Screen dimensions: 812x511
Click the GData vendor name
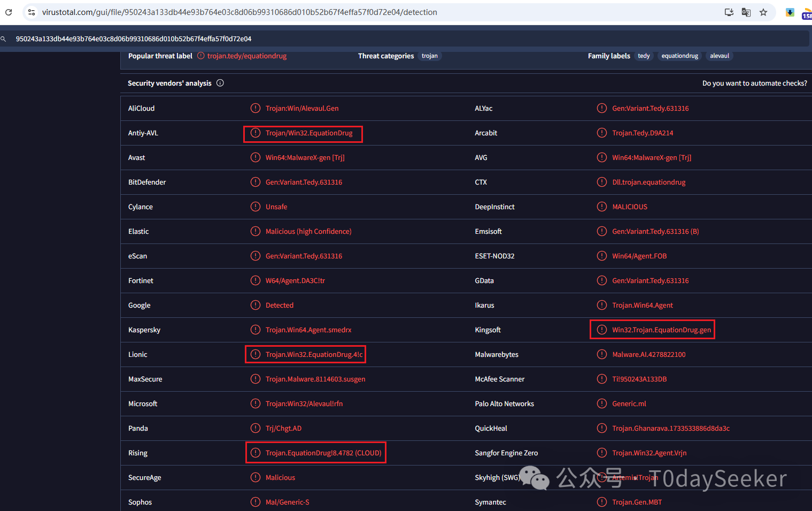(484, 280)
